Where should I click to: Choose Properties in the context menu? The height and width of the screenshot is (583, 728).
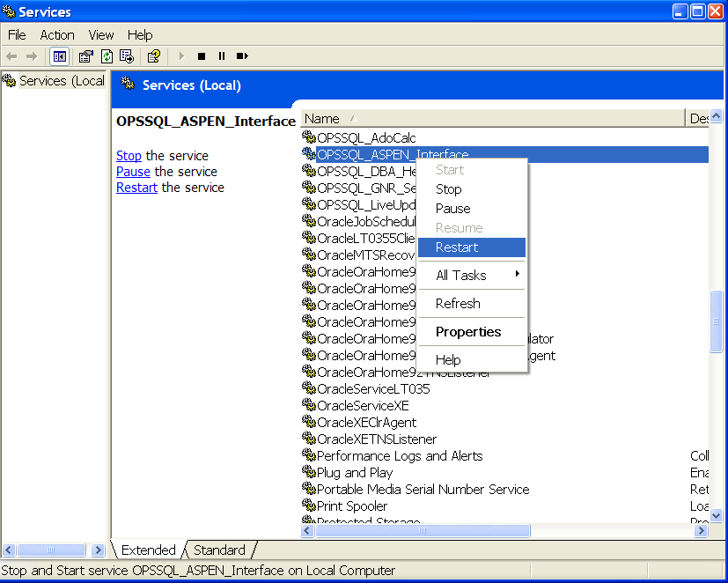click(x=472, y=332)
